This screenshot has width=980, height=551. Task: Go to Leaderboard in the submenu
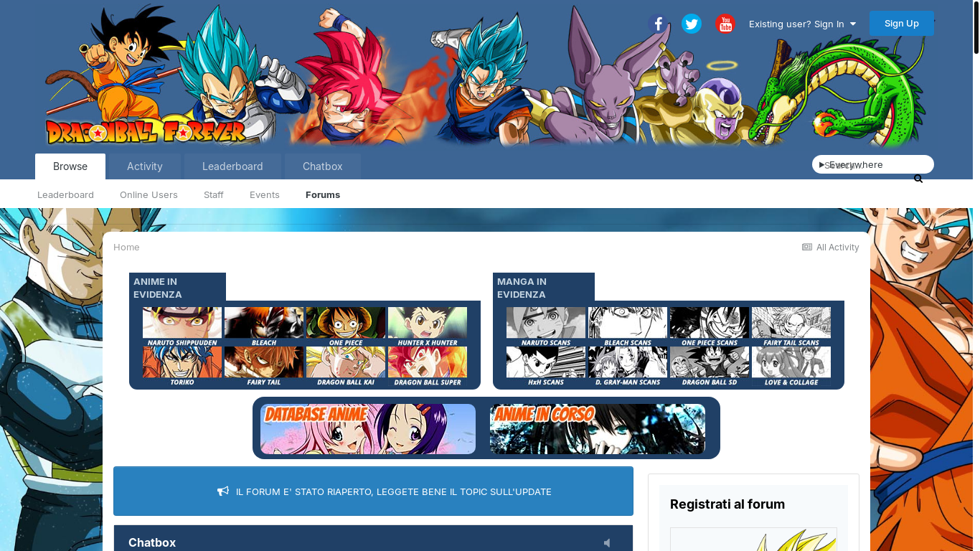click(x=65, y=194)
